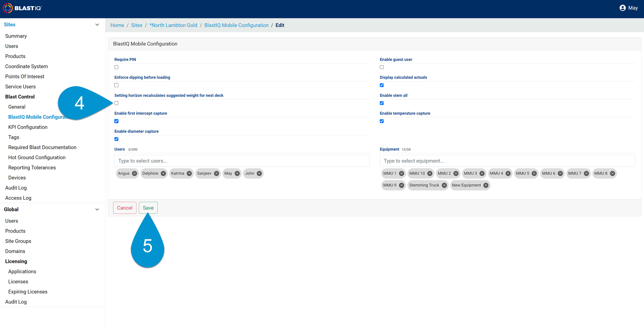
Task: Go to Sites breadcrumb link
Action: coord(137,25)
